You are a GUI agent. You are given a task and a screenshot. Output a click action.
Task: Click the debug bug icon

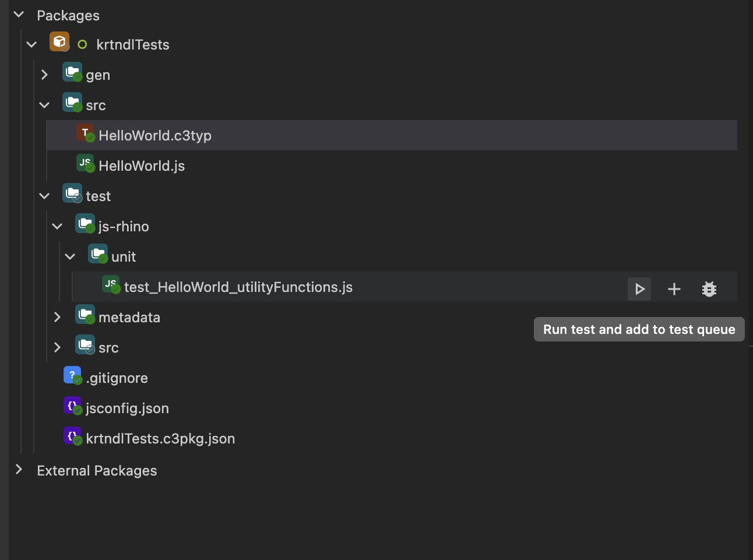coord(709,288)
